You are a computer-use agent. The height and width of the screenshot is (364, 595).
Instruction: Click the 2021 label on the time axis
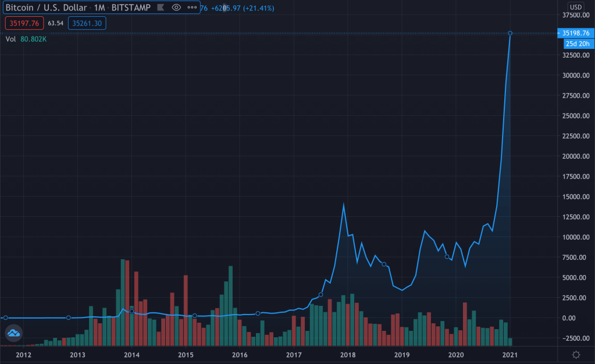point(510,355)
